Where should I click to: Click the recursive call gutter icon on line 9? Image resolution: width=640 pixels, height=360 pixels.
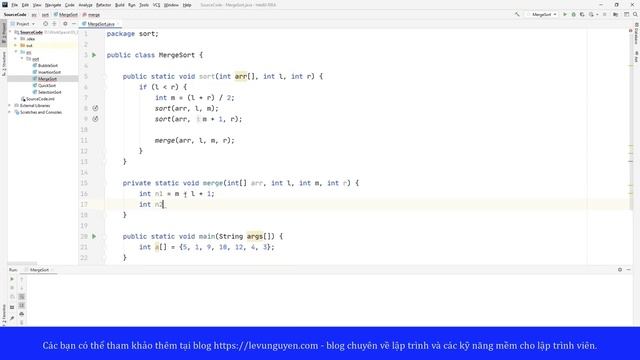point(95,119)
